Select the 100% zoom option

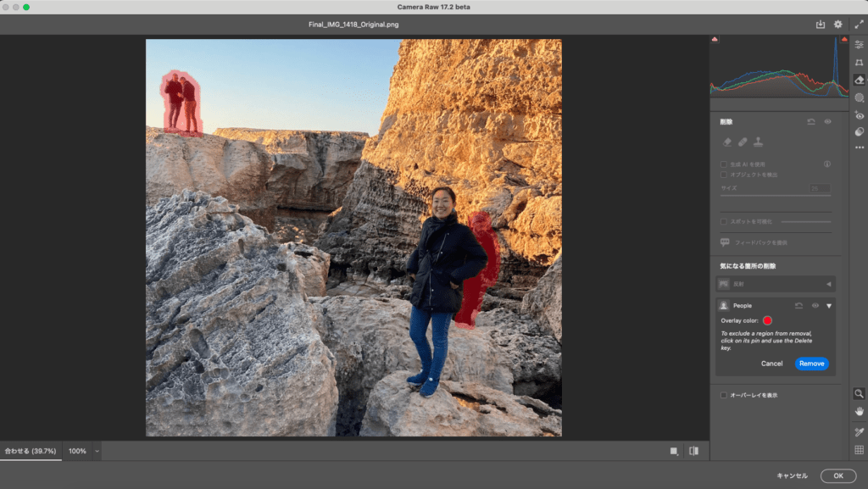(77, 451)
